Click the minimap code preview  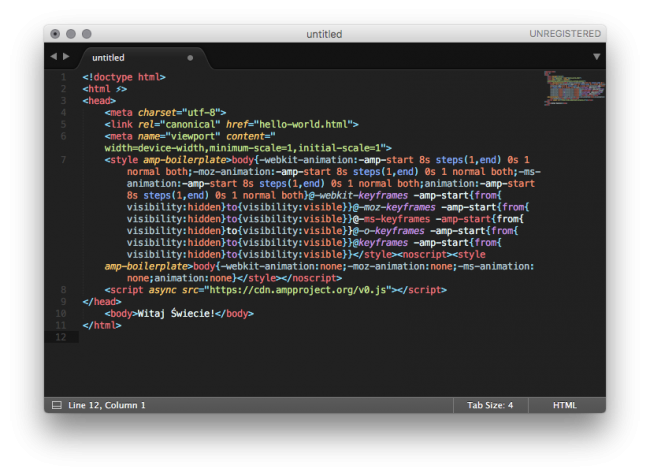point(574,88)
